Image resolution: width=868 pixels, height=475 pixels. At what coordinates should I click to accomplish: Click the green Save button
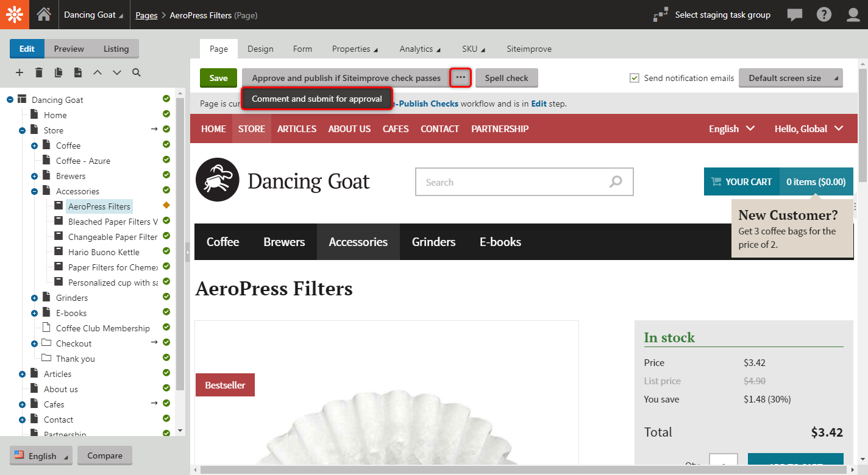(218, 78)
